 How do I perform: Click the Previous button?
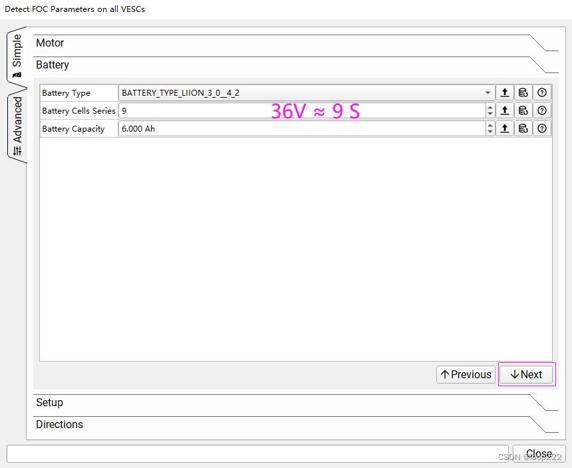(x=466, y=374)
